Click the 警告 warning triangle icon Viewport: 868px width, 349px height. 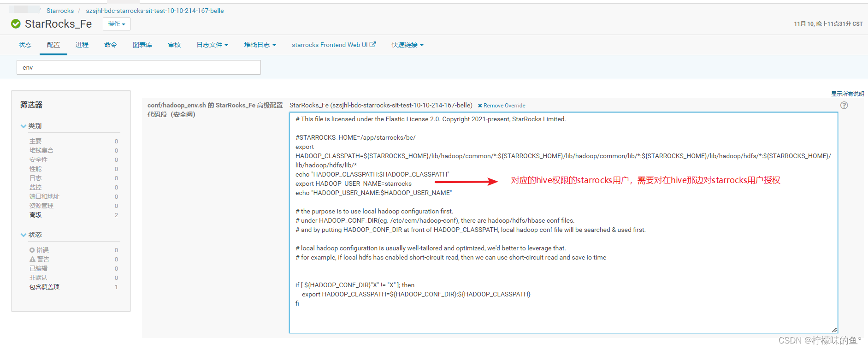tap(32, 259)
